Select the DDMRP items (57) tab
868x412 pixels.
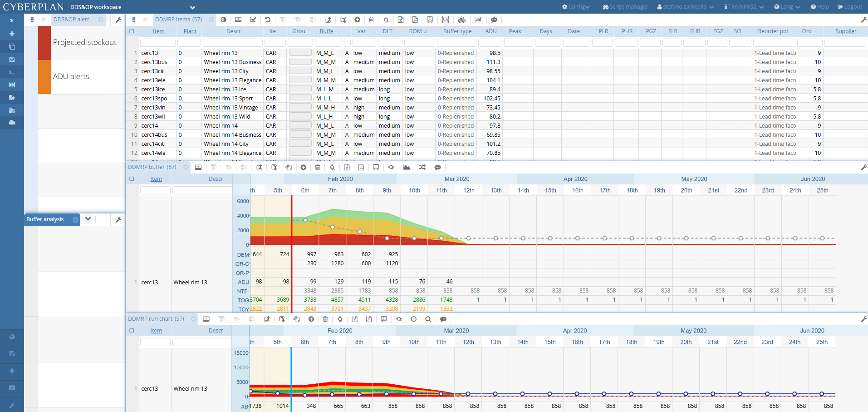click(x=178, y=20)
